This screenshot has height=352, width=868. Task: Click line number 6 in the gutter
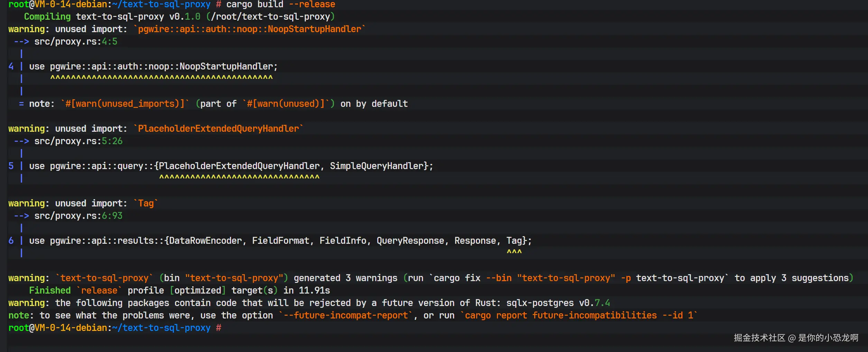click(x=11, y=241)
